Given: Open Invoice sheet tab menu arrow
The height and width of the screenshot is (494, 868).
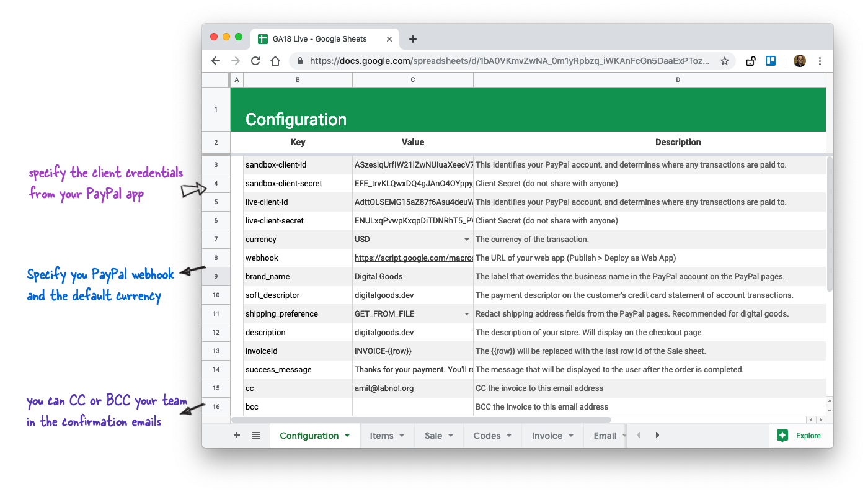Looking at the screenshot, I should click(570, 436).
